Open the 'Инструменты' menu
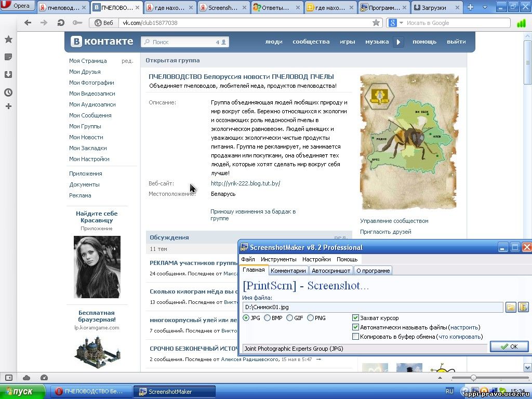 coord(278,259)
